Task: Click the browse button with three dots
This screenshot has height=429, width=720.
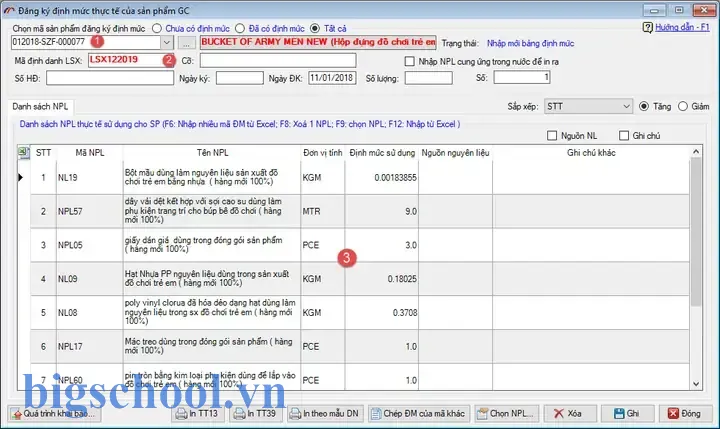Action: [x=186, y=43]
